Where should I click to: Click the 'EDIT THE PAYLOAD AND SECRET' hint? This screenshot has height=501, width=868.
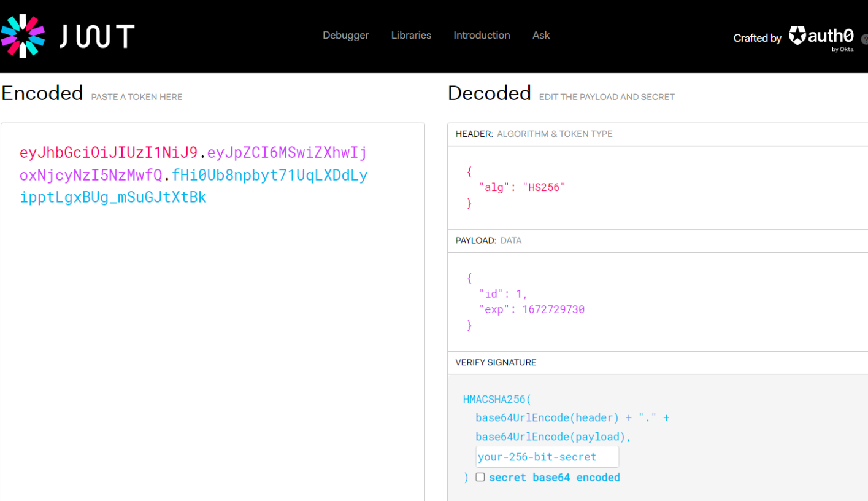click(x=607, y=97)
